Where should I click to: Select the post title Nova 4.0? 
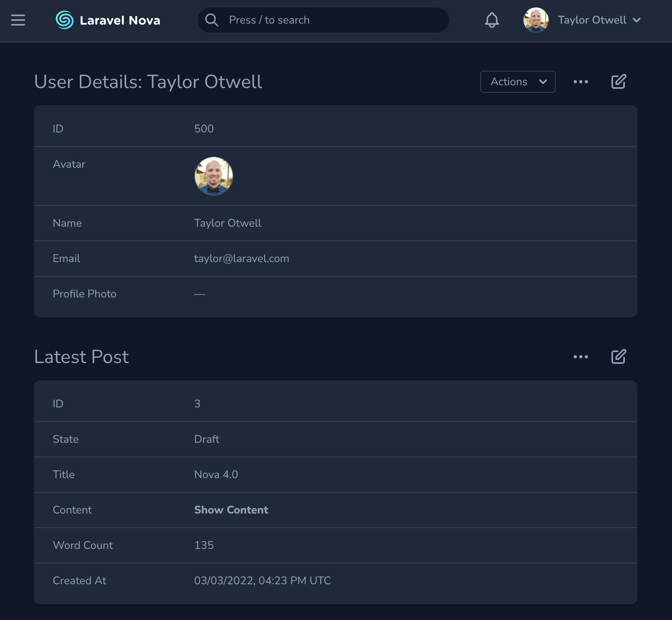(216, 474)
